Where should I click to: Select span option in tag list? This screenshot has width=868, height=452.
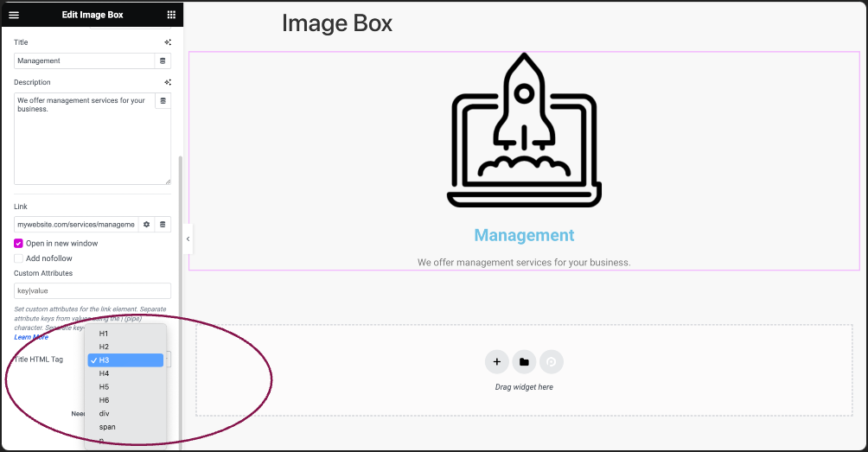(125, 427)
